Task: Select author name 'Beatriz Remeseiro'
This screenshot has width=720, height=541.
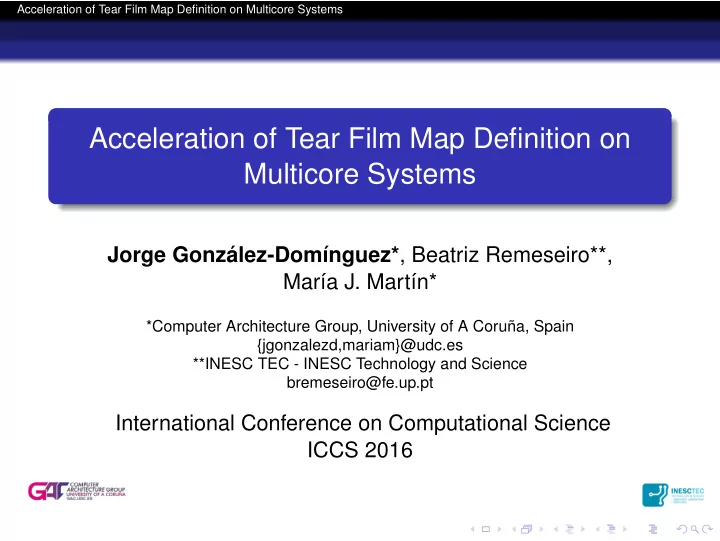Action: (500, 255)
